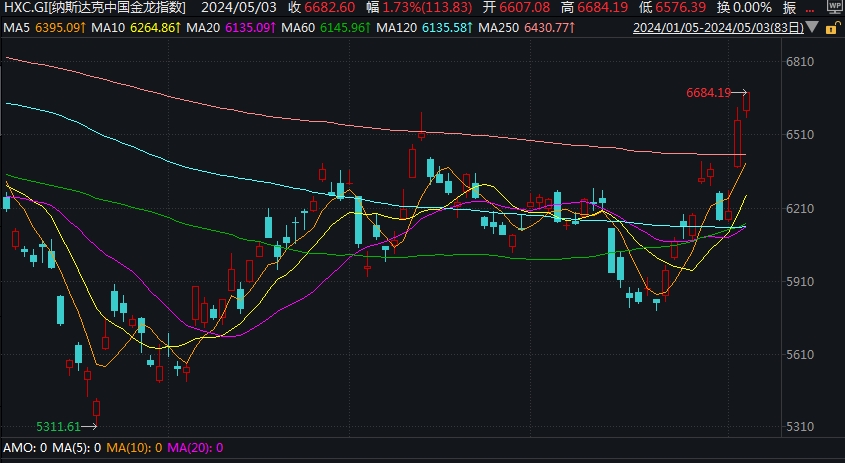Click the HXC.GI 纳斯达克中国金龙指数 title

pos(95,8)
